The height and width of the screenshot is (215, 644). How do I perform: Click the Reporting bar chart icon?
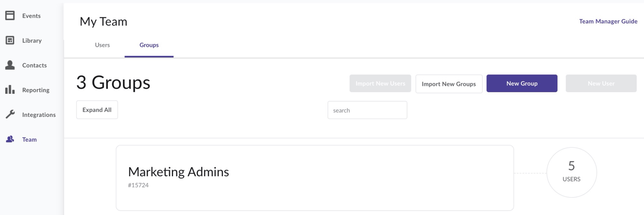(10, 90)
